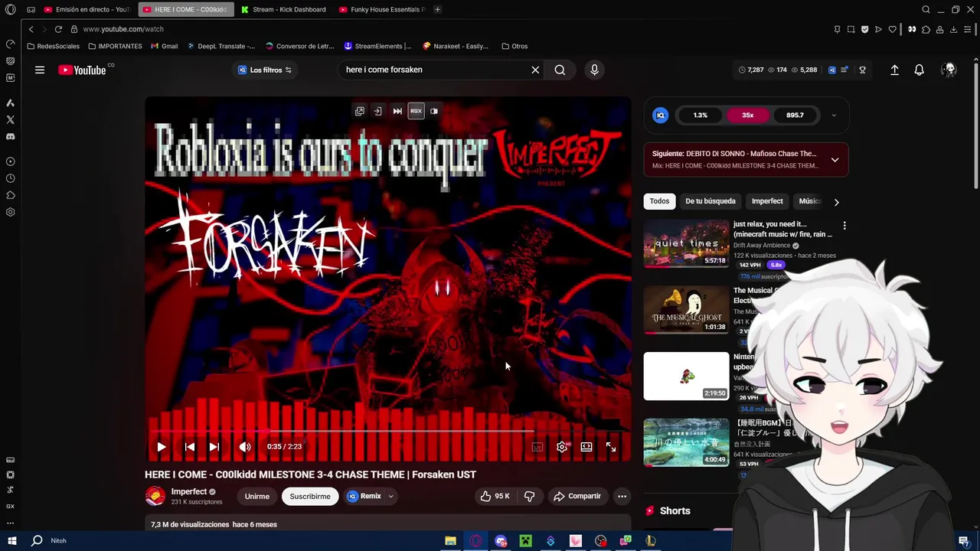980x551 pixels.
Task: Switch to Funky House Essentials tab
Action: [381, 9]
